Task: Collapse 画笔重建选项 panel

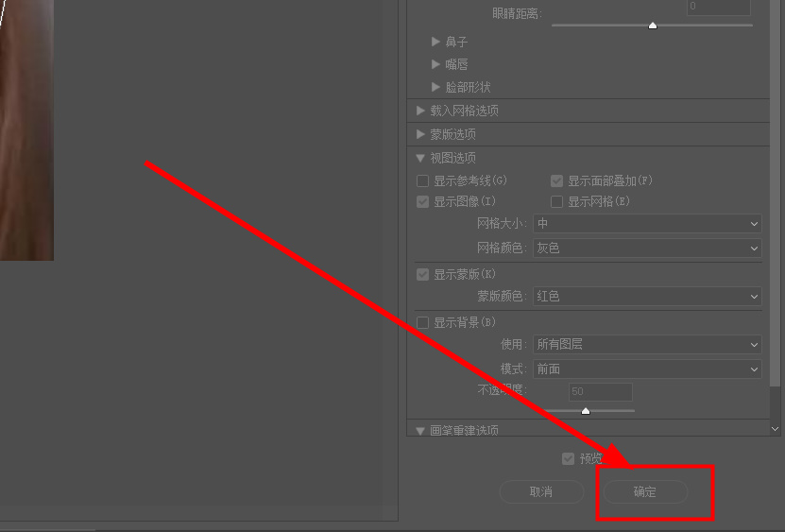Action: tap(420, 431)
